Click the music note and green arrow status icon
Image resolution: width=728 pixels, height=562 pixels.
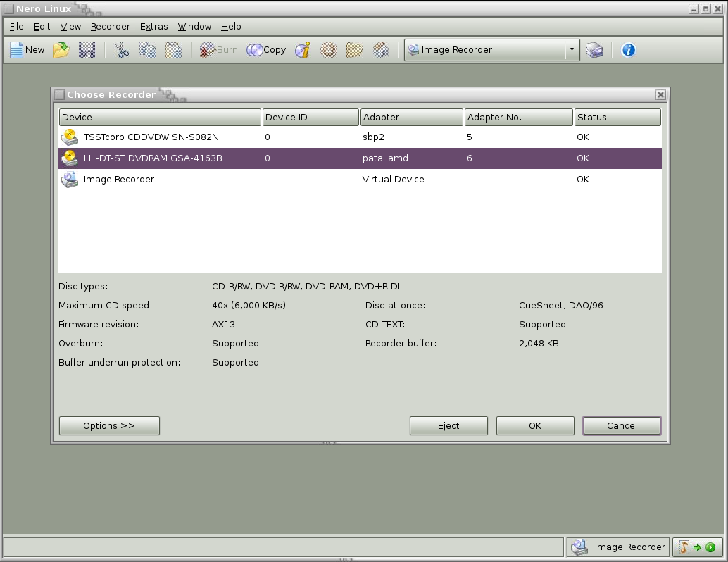[697, 547]
